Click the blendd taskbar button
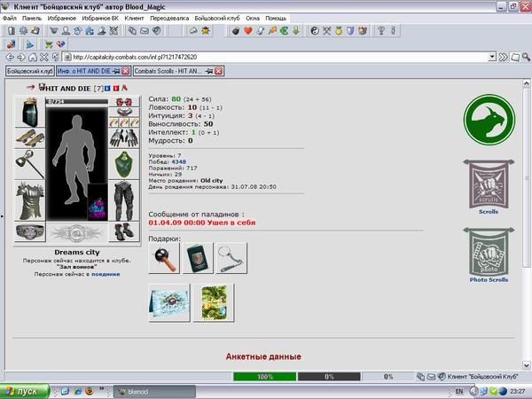 (154, 392)
